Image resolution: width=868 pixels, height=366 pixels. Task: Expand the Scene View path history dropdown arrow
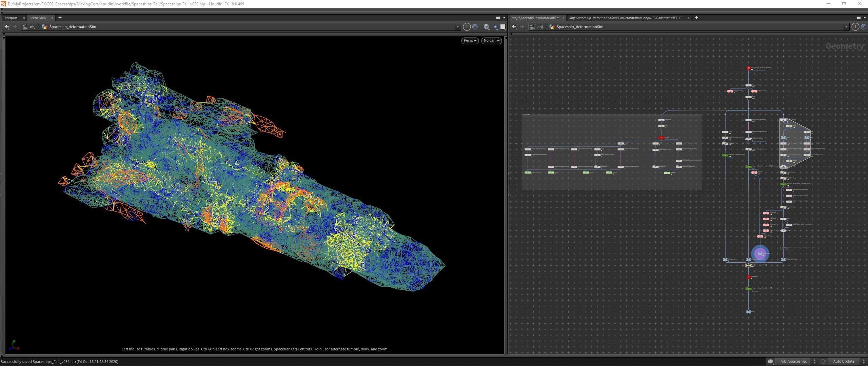(x=458, y=27)
